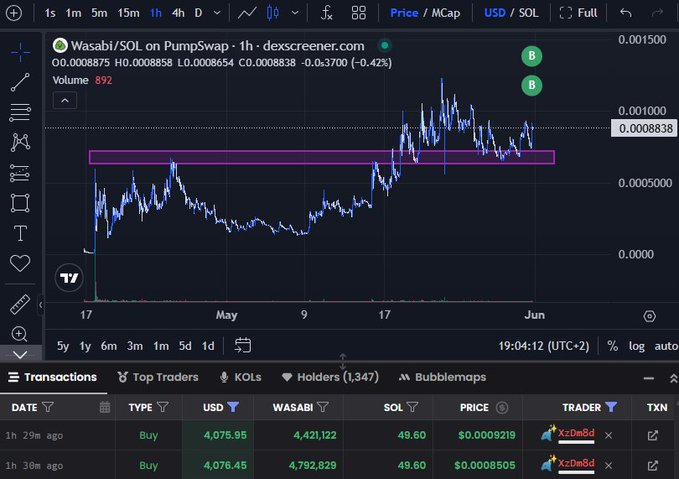Viewport: 679px width, 479px height.
Task: Select the line chart style icon
Action: pos(247,13)
